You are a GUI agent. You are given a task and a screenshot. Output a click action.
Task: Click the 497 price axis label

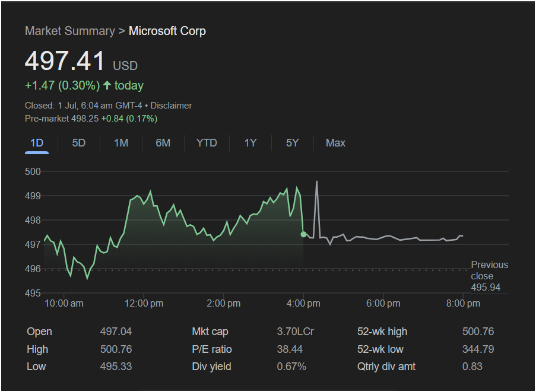(x=33, y=244)
